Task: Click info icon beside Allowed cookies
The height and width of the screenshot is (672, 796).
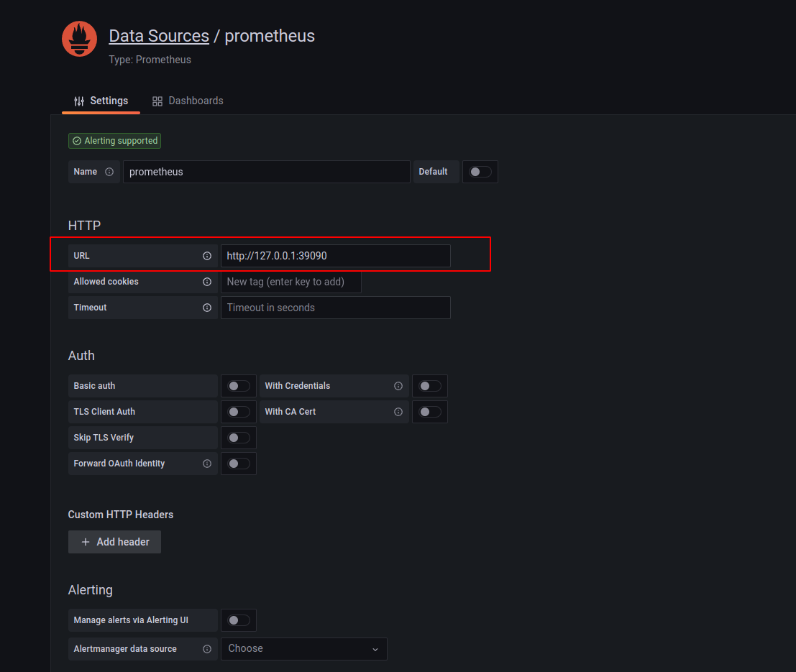Action: tap(207, 282)
